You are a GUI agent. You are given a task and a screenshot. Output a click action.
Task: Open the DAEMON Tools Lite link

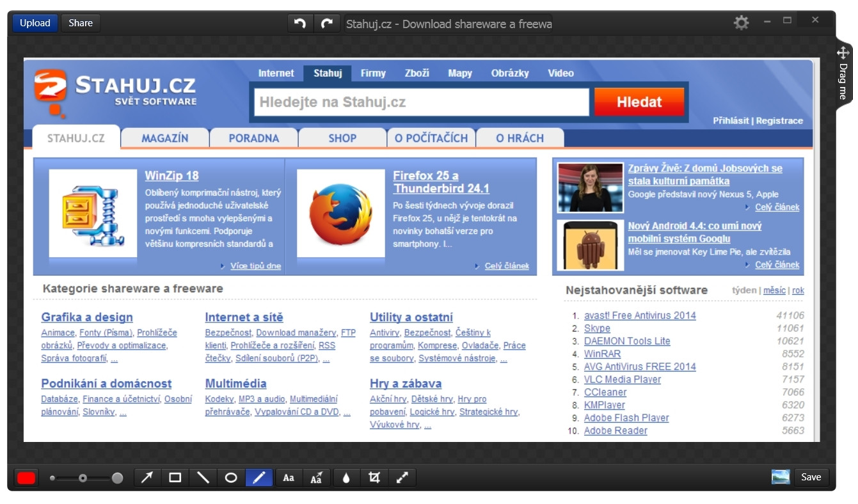[627, 341]
